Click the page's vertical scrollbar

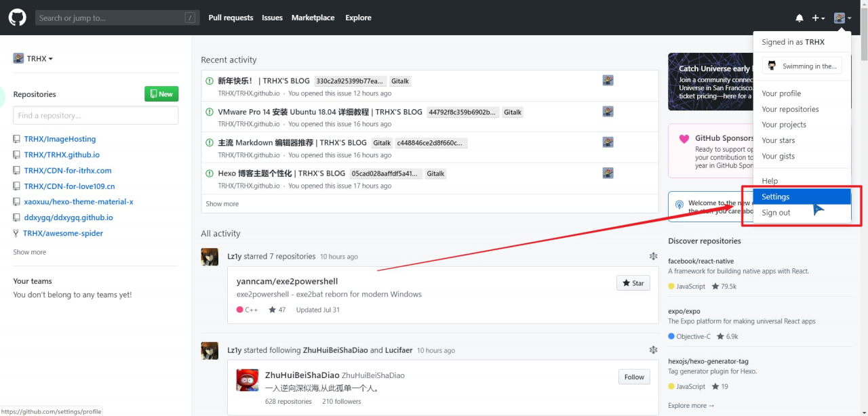863,203
